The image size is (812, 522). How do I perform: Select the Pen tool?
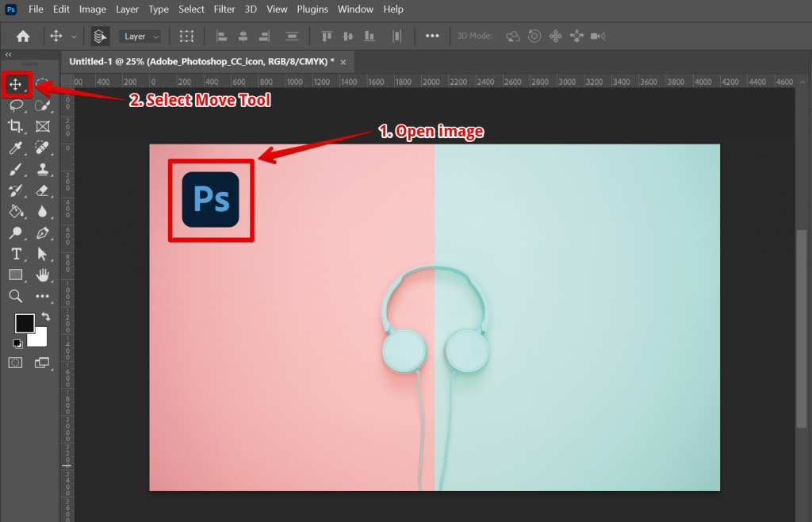tap(43, 232)
